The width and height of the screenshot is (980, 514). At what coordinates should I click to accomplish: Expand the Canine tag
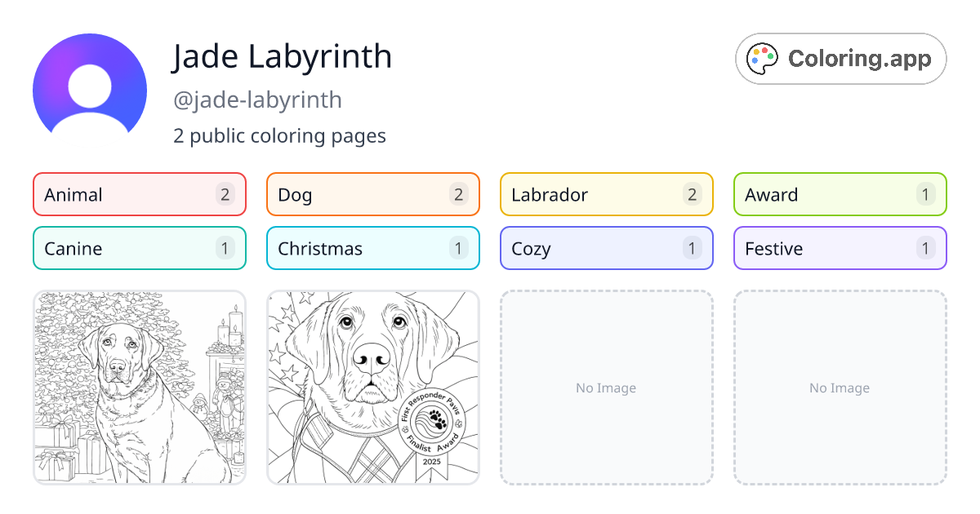139,248
